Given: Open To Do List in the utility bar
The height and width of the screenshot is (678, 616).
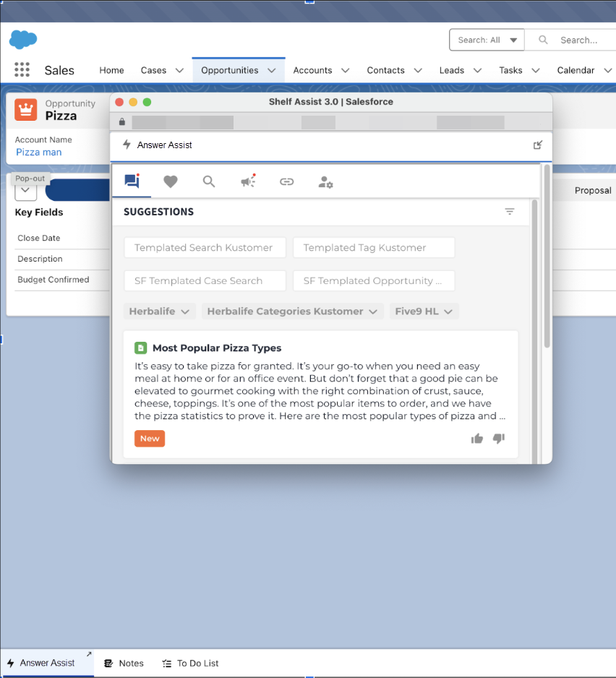Looking at the screenshot, I should point(190,663).
